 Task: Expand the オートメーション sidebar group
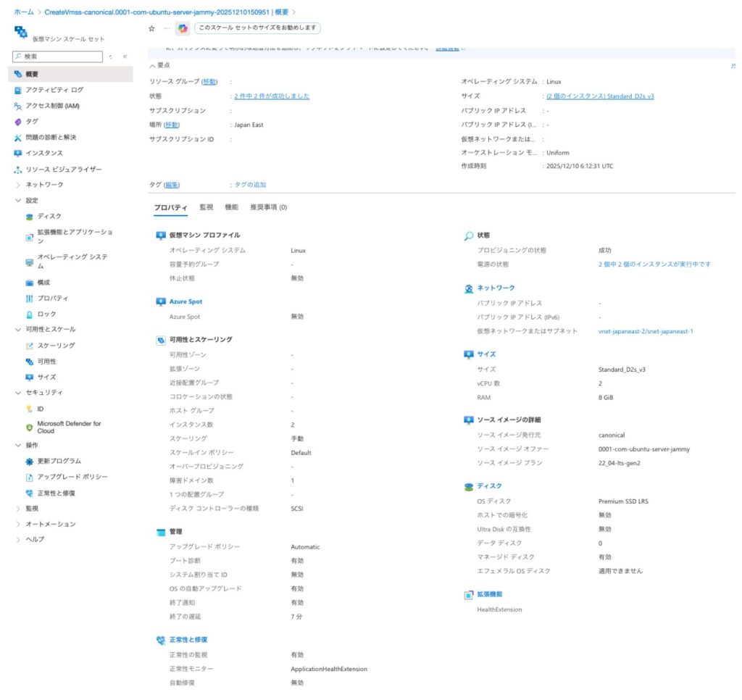pyautogui.click(x=18, y=524)
